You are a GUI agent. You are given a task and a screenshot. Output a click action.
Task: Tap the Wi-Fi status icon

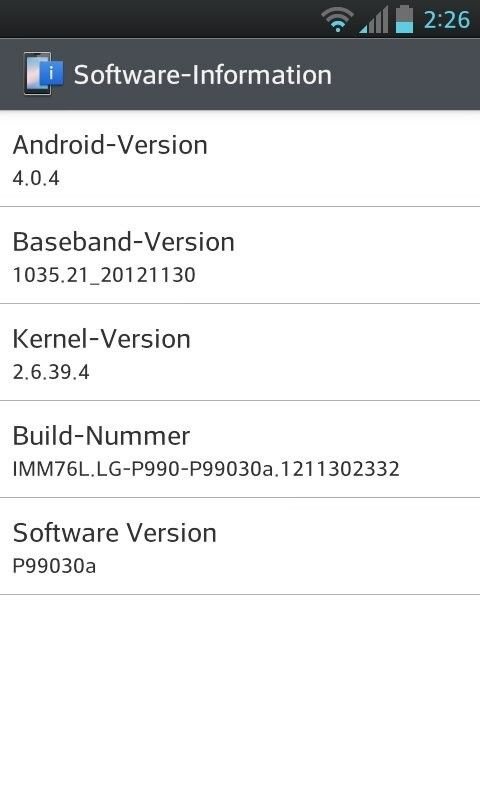tap(337, 20)
